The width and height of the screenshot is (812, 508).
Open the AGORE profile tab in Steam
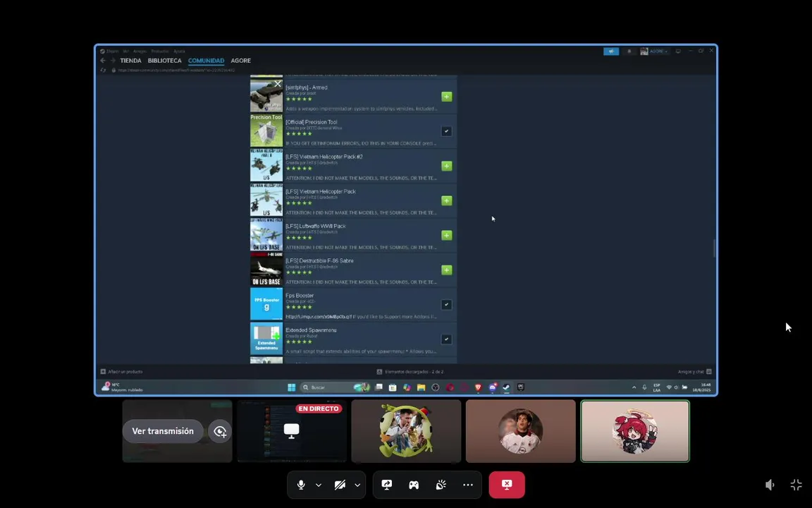click(x=241, y=61)
